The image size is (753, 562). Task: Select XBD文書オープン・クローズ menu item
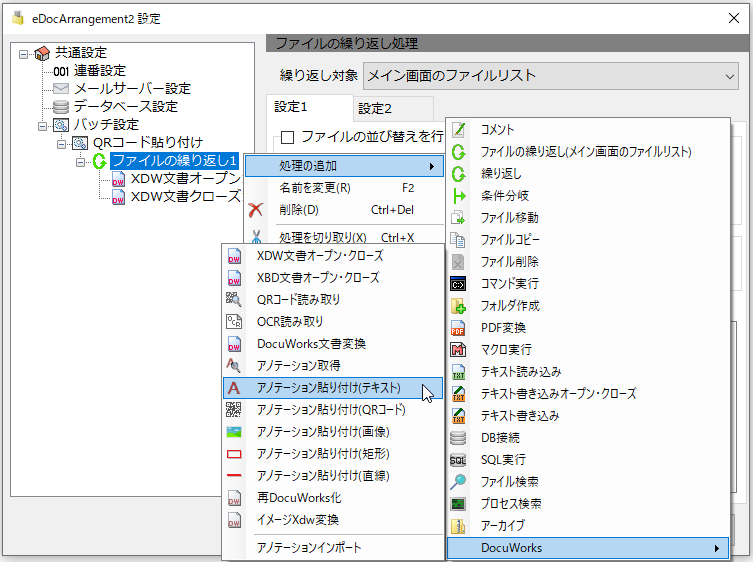tap(333, 278)
